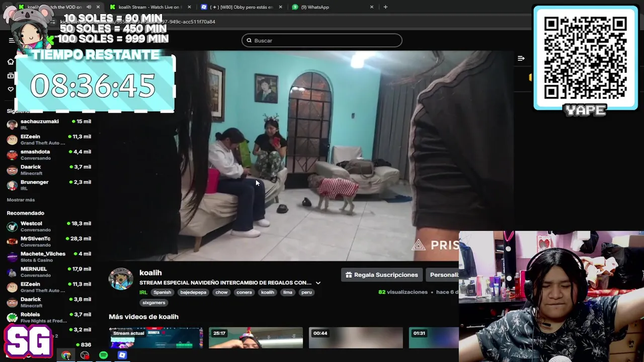Open ElZeein channel under Recomendado

point(49,287)
